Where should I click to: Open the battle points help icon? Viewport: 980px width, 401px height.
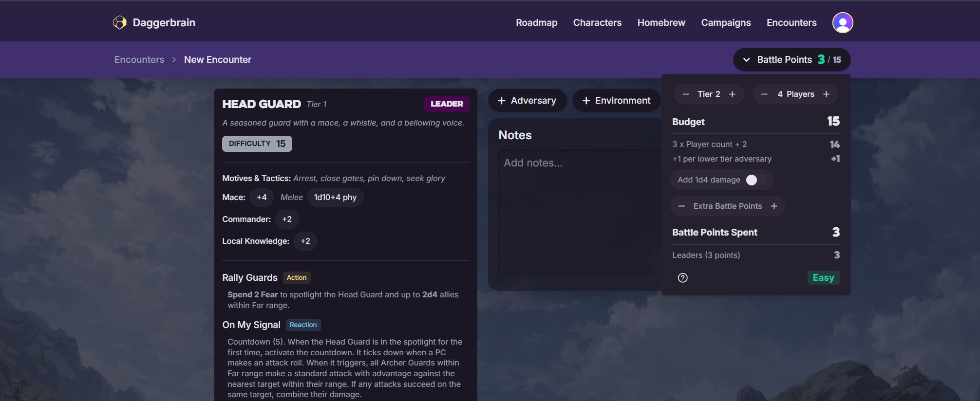682,278
